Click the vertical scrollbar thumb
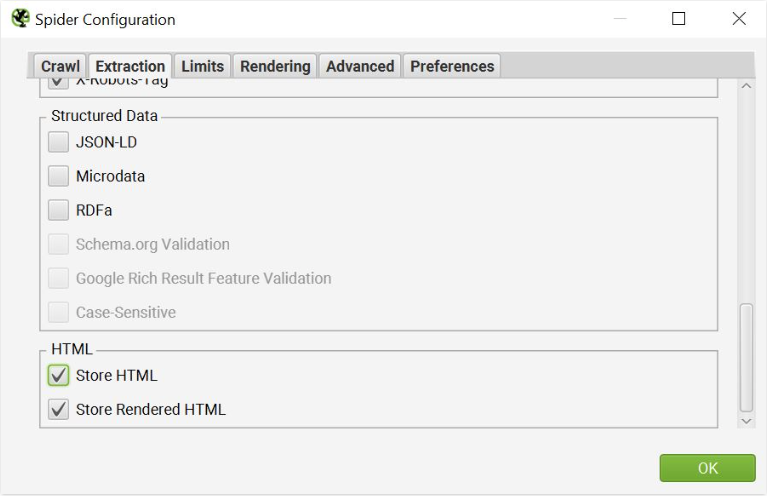The image size is (767, 496). tap(746, 357)
